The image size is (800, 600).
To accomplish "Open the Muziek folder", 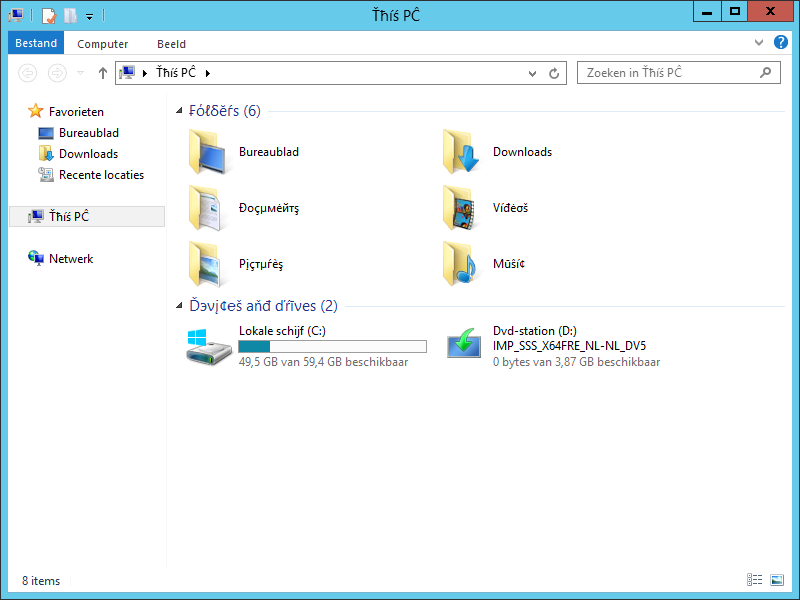I will tap(510, 263).
